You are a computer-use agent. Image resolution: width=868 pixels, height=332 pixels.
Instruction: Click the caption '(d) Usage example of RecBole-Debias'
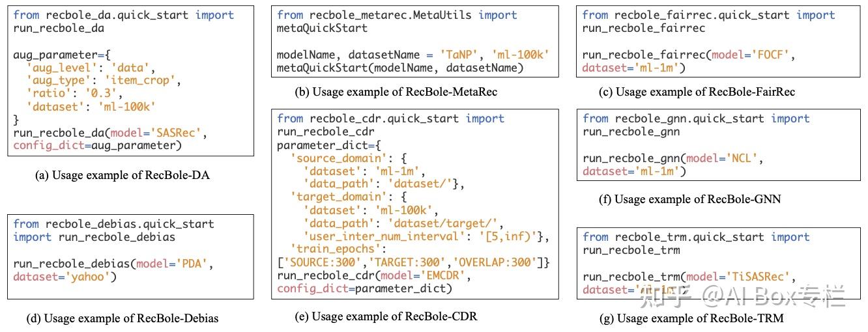122,318
